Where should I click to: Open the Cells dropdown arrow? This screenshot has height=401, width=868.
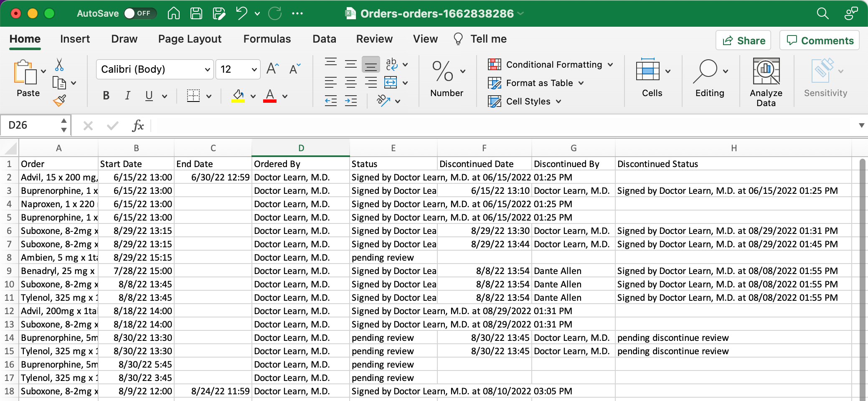point(668,71)
